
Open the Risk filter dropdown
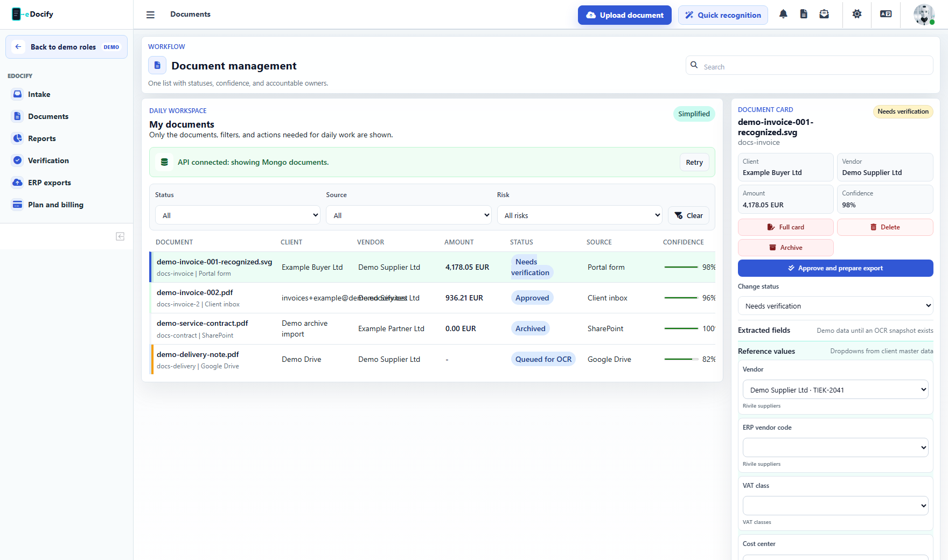pyautogui.click(x=580, y=215)
